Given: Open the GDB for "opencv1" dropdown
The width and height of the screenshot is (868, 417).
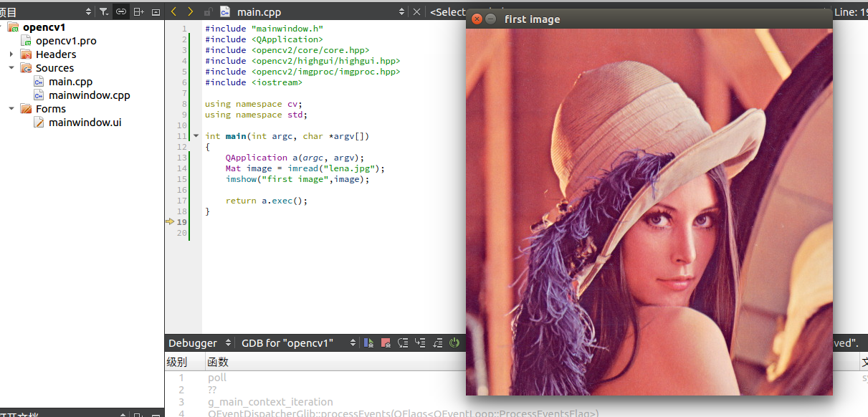Looking at the screenshot, I should tap(353, 343).
